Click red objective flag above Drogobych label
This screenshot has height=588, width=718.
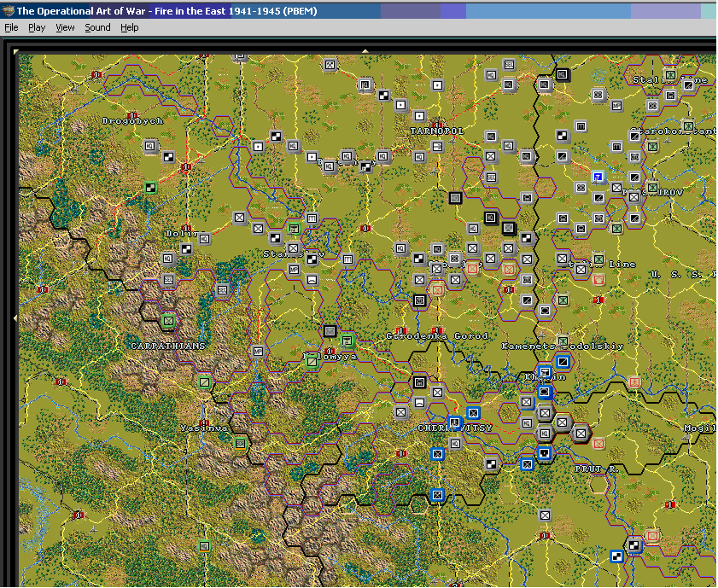click(132, 115)
